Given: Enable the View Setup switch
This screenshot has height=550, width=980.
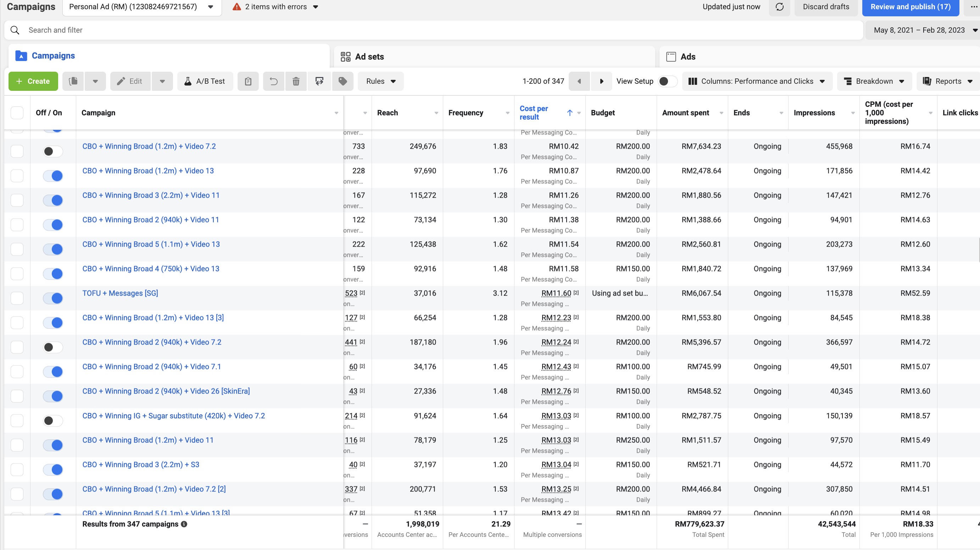Looking at the screenshot, I should click(x=668, y=81).
